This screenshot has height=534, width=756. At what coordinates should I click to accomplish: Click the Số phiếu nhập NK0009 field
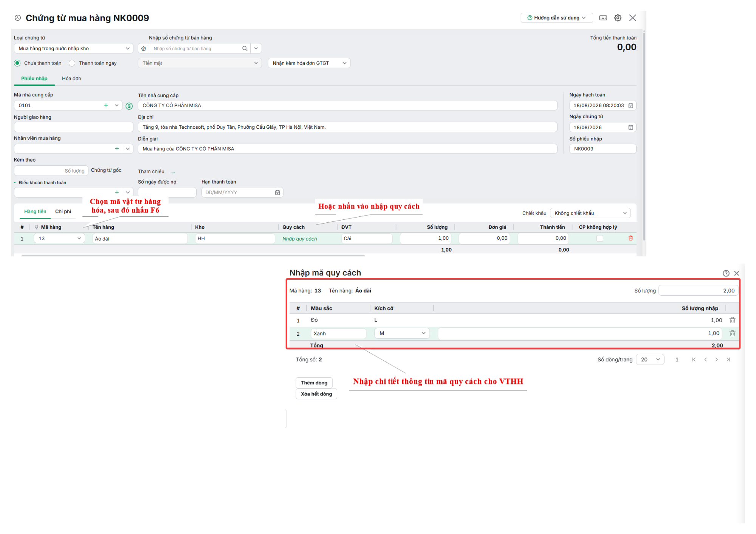603,149
